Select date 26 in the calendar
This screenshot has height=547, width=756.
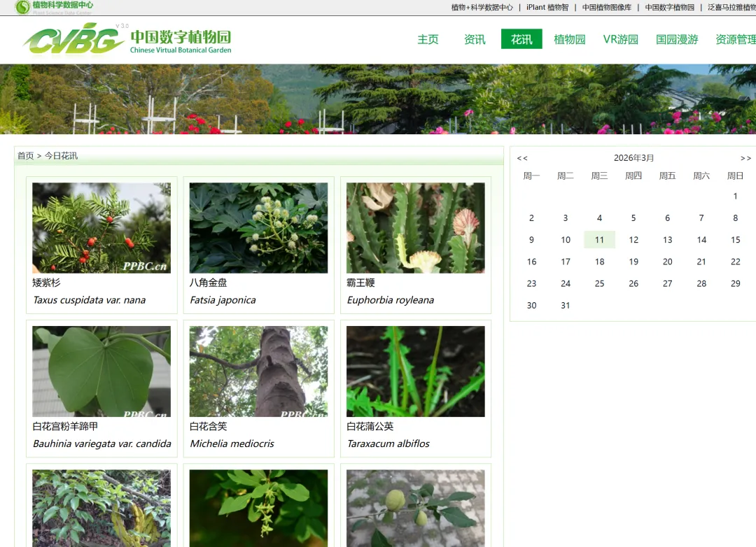[633, 284]
